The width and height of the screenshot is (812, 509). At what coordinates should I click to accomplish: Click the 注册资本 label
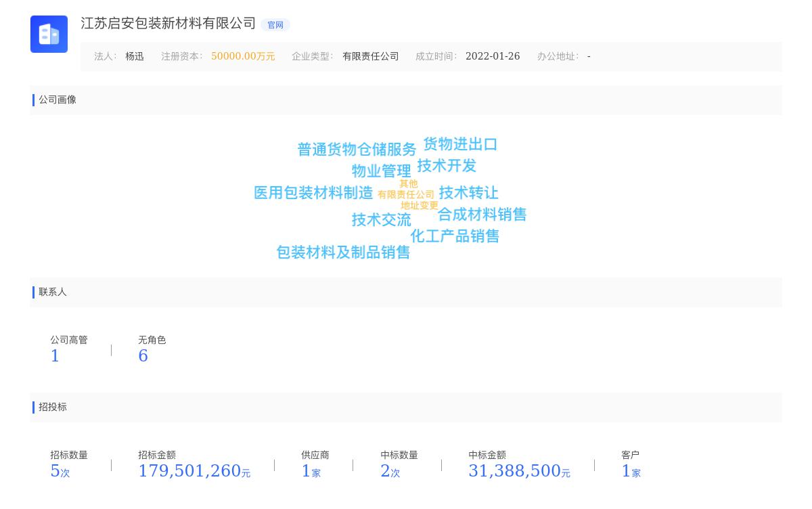click(182, 56)
